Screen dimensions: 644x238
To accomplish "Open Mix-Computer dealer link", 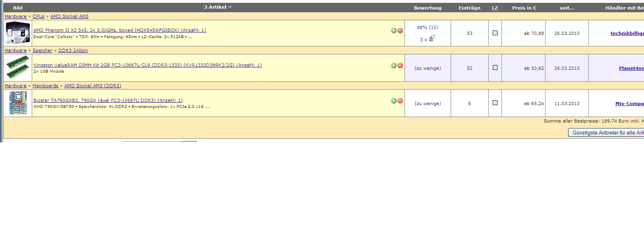I will [x=630, y=104].
